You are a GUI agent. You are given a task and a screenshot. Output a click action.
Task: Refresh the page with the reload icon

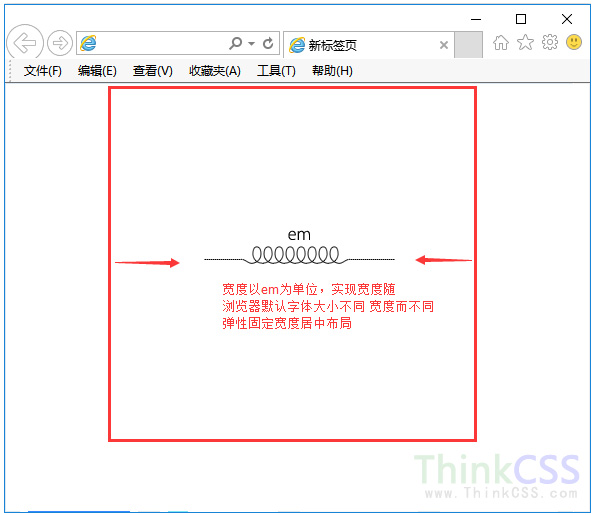tap(268, 43)
